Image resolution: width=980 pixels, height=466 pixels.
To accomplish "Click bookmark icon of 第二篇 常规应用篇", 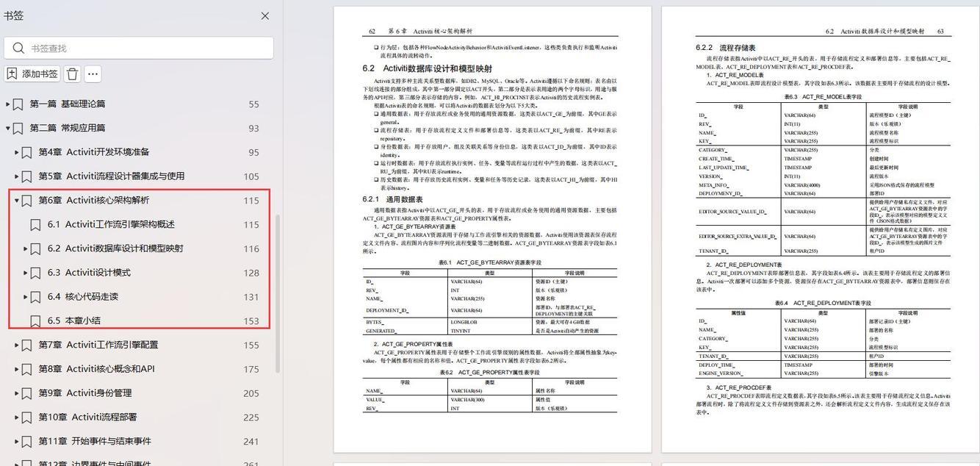I will 18,128.
